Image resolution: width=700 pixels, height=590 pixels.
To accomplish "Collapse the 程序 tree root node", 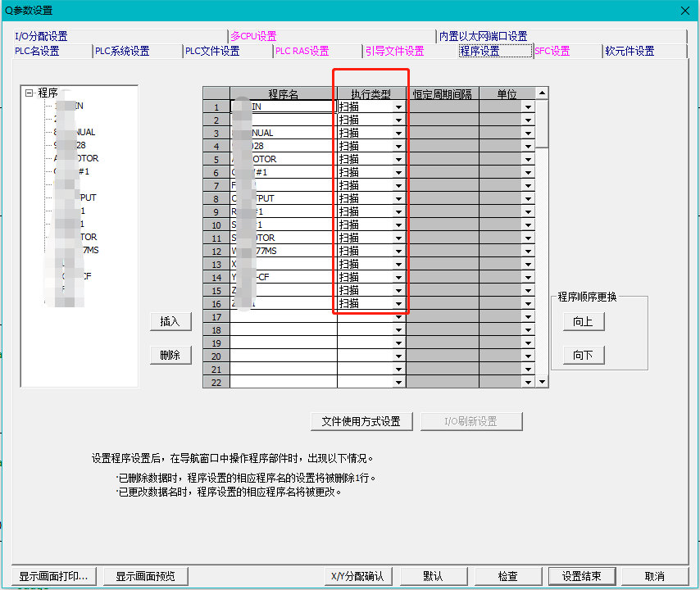I will pyautogui.click(x=30, y=93).
